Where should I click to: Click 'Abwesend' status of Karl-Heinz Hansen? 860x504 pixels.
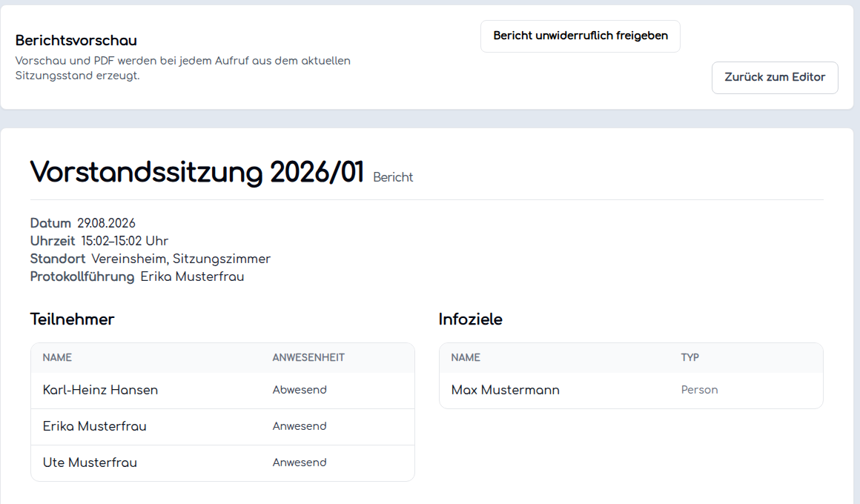pos(300,390)
